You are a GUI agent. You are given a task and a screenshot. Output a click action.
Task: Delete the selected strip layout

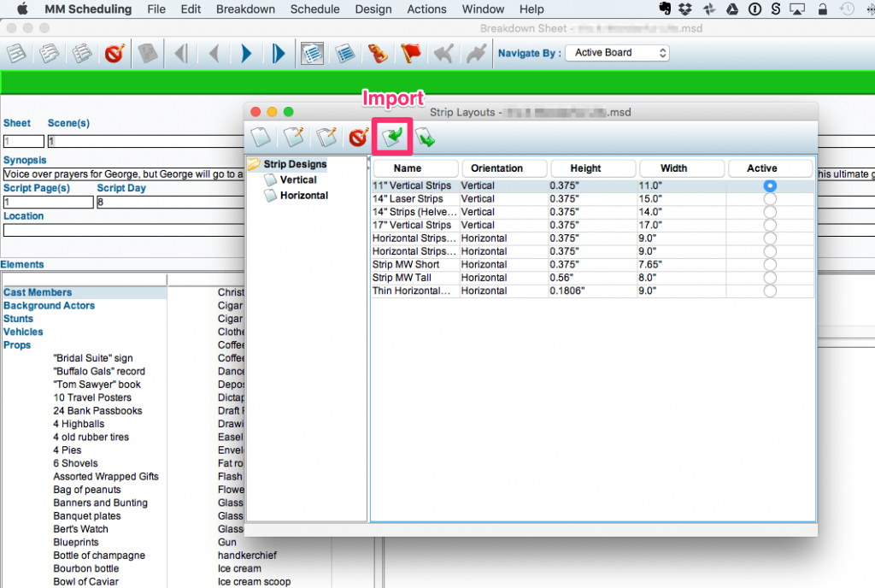(359, 137)
